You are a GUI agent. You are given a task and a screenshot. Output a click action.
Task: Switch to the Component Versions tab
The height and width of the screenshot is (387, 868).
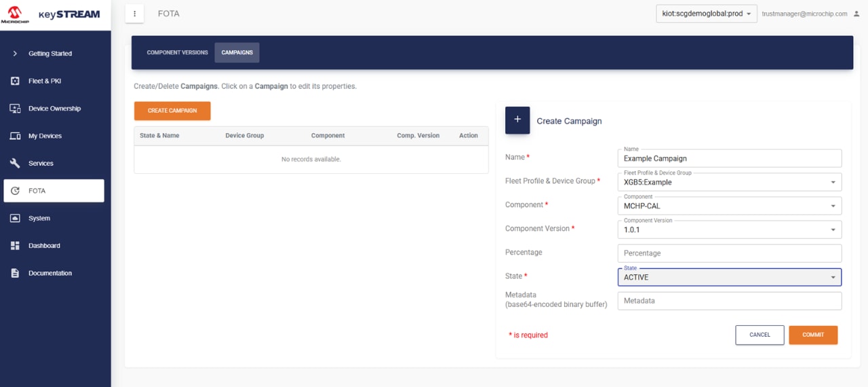[177, 52]
